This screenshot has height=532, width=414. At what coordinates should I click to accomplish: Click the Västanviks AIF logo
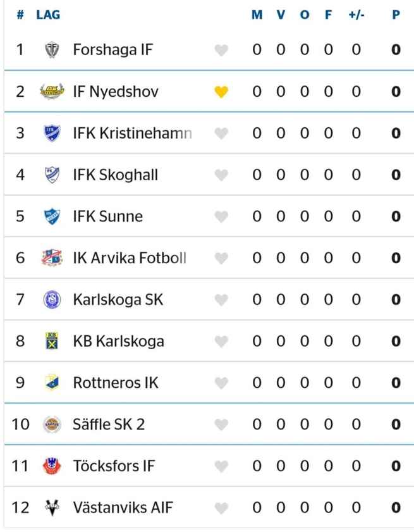coord(52,508)
